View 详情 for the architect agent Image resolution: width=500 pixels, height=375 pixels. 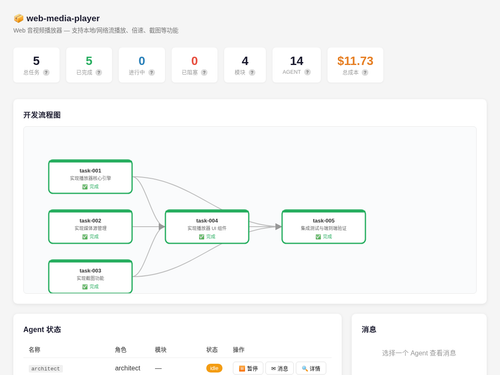pyautogui.click(x=311, y=368)
